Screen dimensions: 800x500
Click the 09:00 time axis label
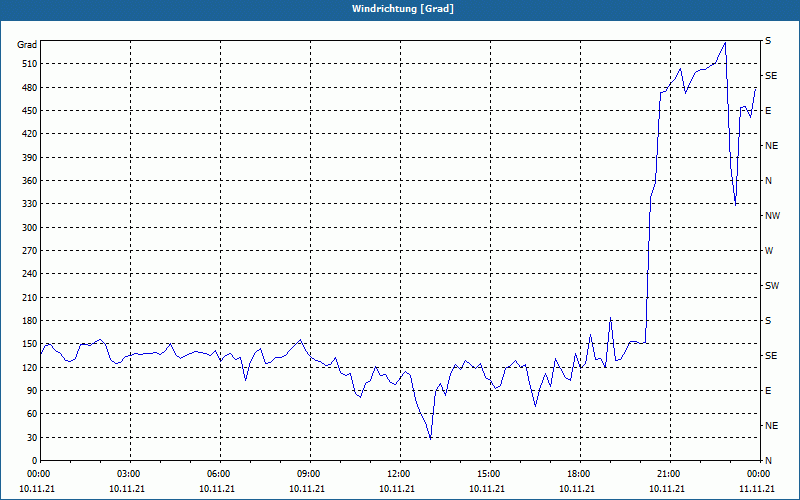tap(308, 474)
